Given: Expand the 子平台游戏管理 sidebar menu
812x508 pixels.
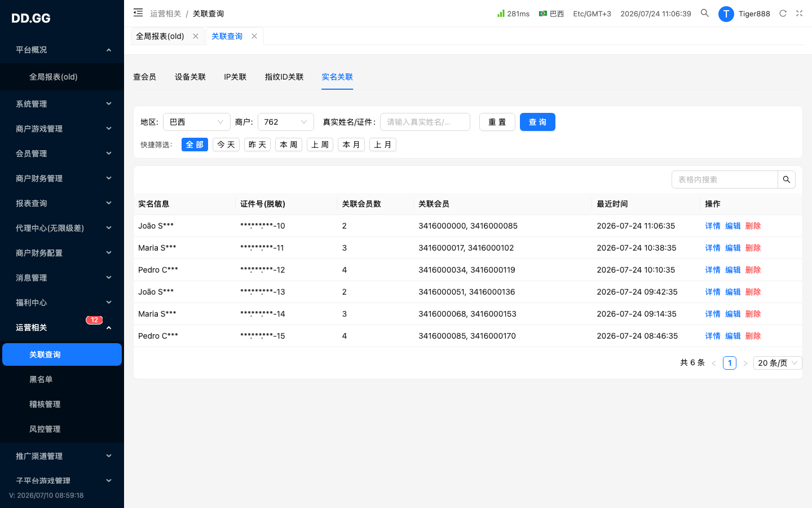Looking at the screenshot, I should 62,481.
